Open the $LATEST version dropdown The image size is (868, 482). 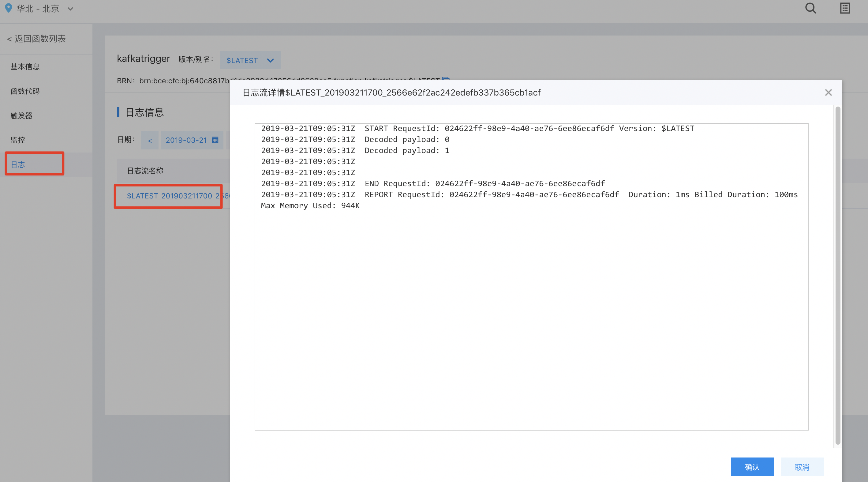coord(250,60)
